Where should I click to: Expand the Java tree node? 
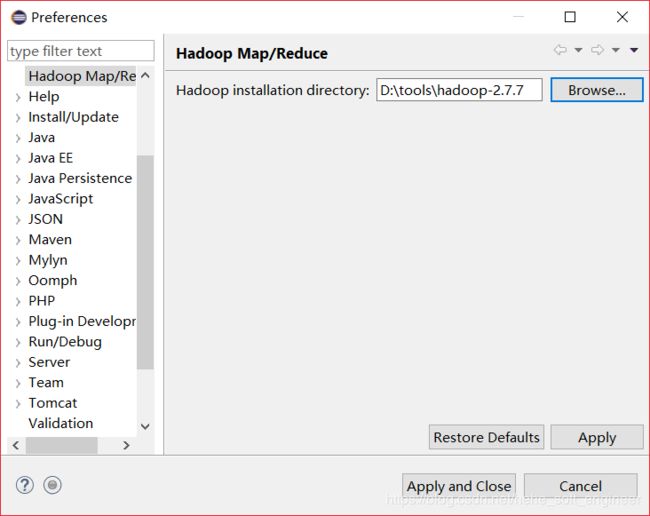tap(18, 138)
